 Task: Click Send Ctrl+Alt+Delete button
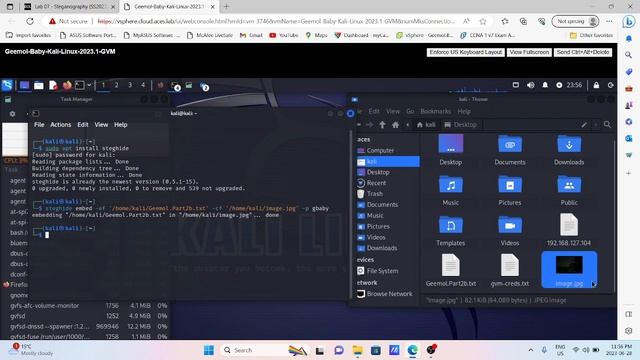tap(583, 52)
